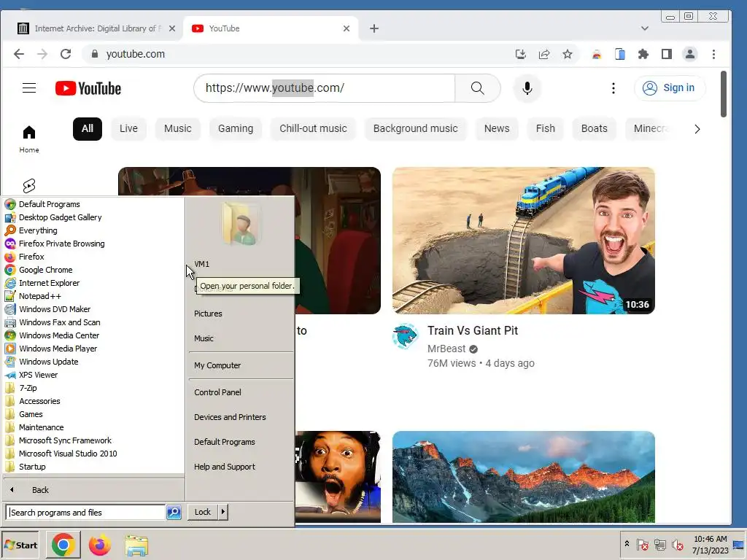Click YouTube search magnifier button
747x560 pixels.
[477, 88]
